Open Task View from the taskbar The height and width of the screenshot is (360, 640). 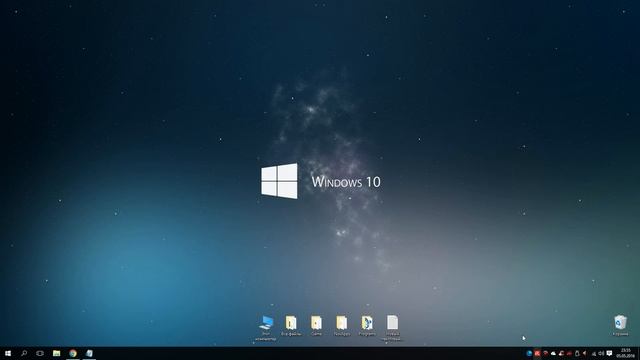(x=40, y=353)
